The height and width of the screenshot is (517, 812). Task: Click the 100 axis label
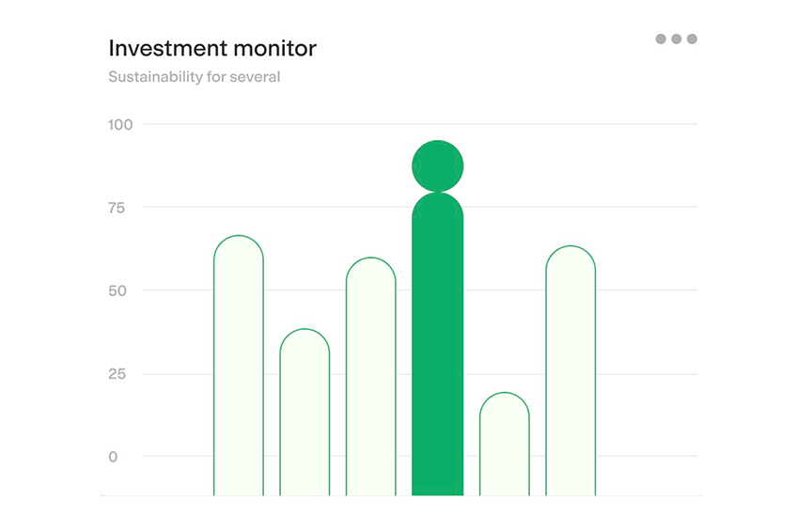[120, 125]
